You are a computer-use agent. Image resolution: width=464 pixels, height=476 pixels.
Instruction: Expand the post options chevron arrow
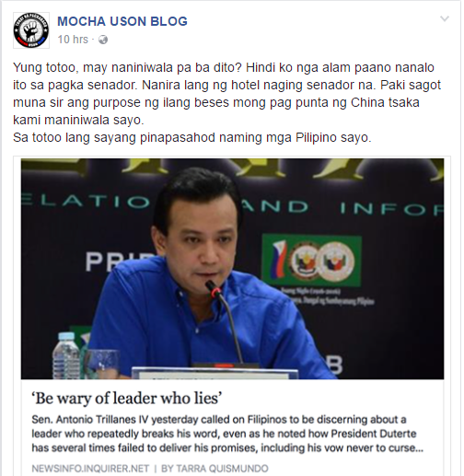445,19
